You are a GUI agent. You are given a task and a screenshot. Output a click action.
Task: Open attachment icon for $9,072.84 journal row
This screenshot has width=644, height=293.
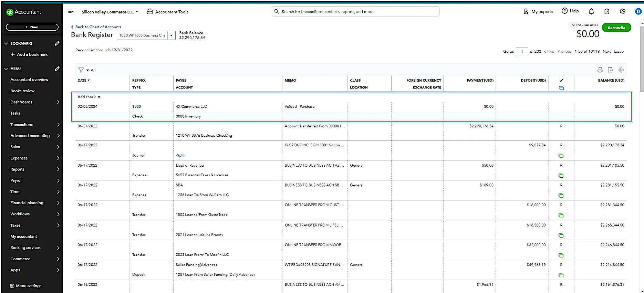(561, 156)
